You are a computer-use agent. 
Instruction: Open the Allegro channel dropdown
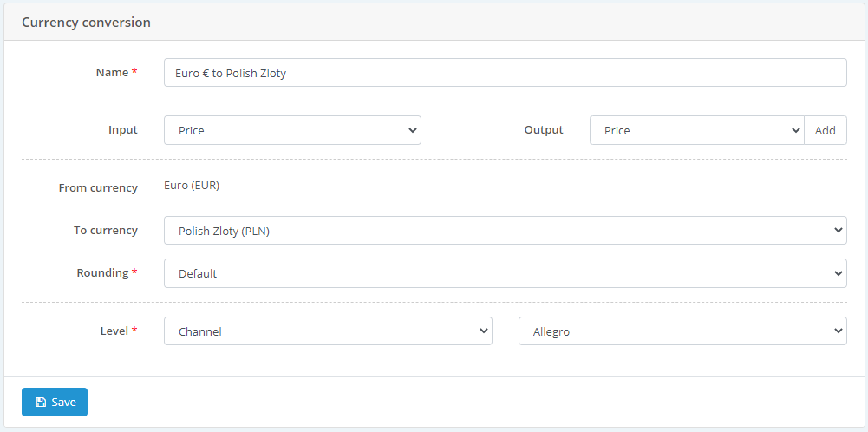pyautogui.click(x=682, y=331)
